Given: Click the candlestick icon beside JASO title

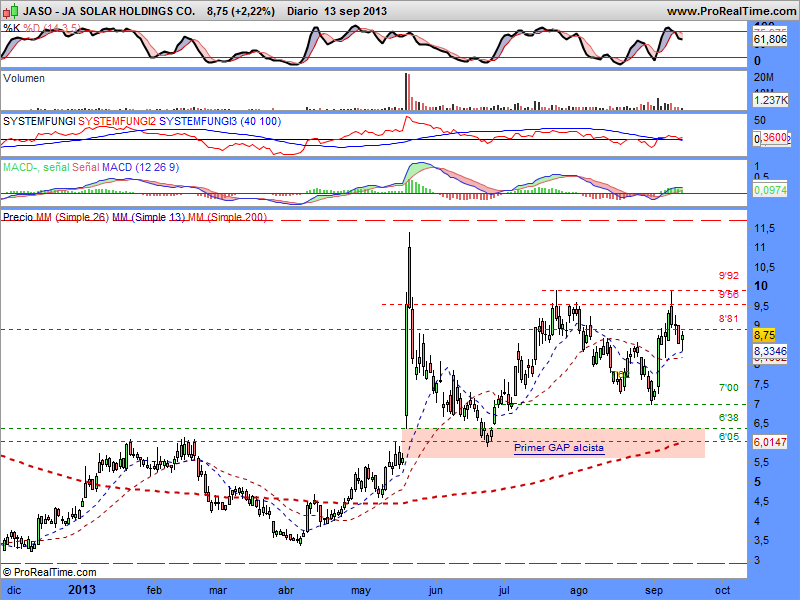Looking at the screenshot, I should [x=11, y=11].
